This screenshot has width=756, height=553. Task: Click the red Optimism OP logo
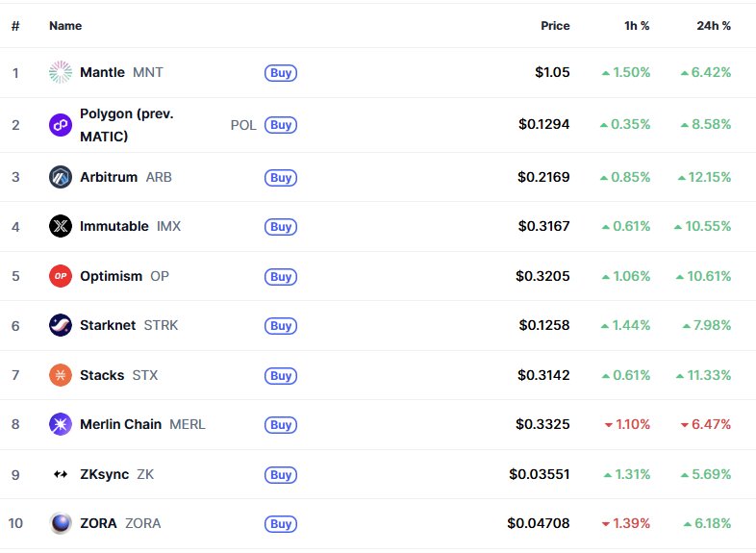click(61, 277)
